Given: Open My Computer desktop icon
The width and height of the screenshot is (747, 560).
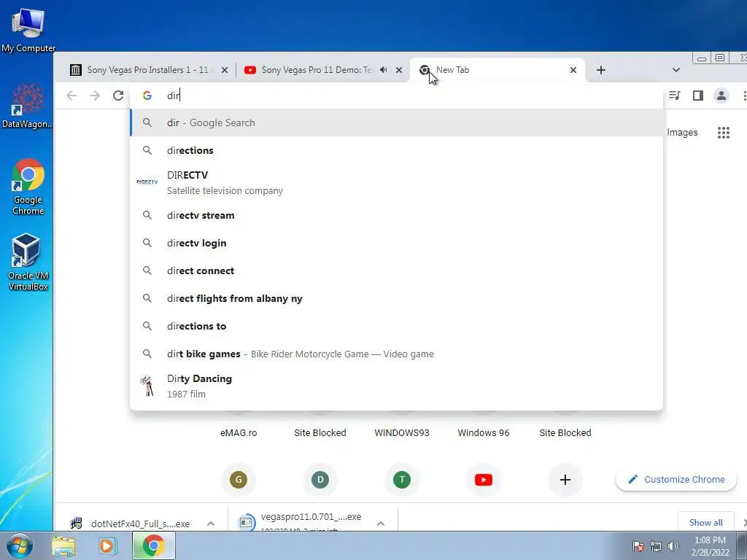Looking at the screenshot, I should [x=28, y=29].
